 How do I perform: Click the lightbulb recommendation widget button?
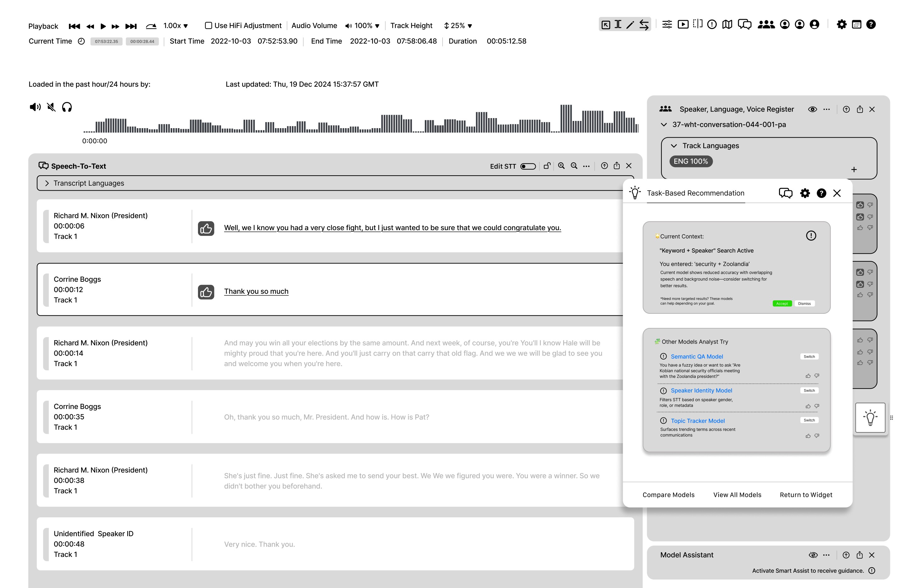tap(870, 417)
